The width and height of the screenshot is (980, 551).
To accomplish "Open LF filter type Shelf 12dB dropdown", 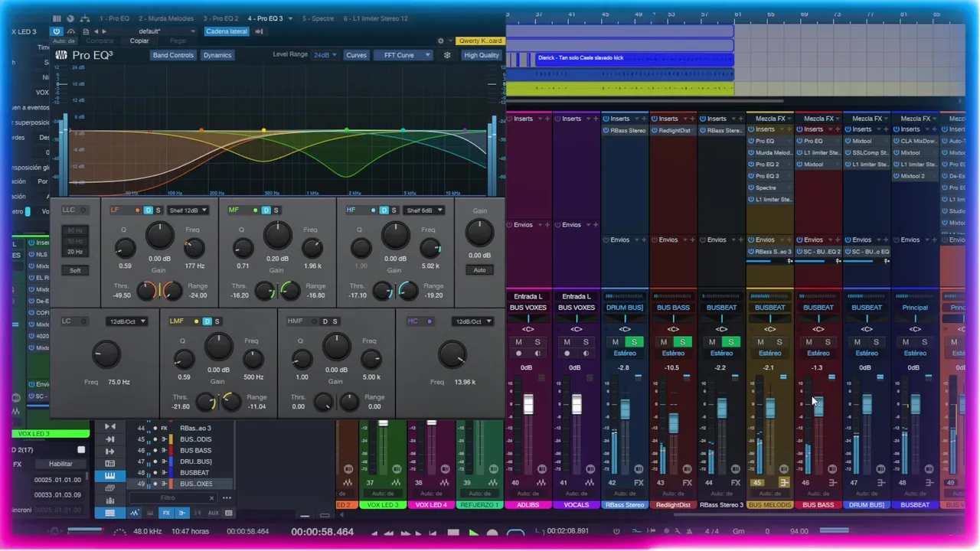I will click(x=188, y=210).
